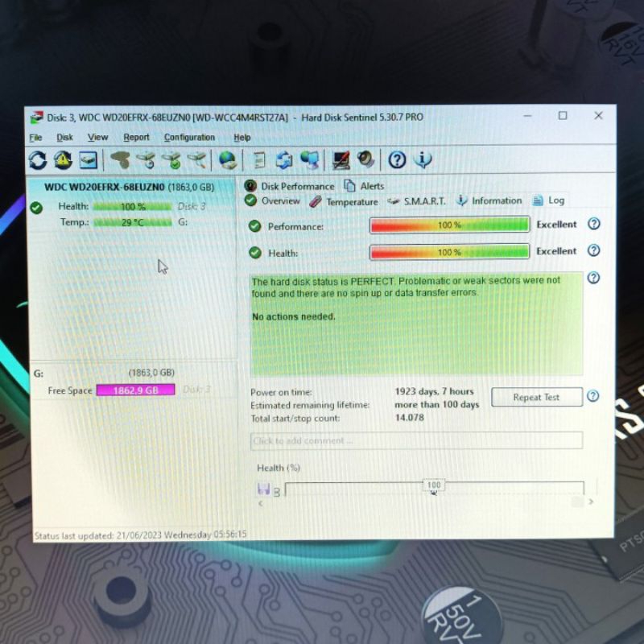Screen dimensions: 644x644
Task: Click the speaker icon in the toolbar
Action: tap(365, 159)
